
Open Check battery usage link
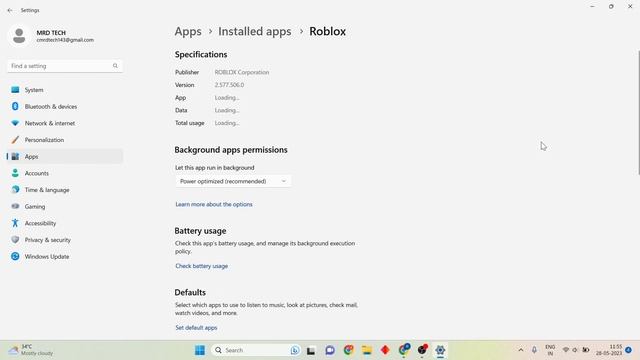(x=202, y=266)
